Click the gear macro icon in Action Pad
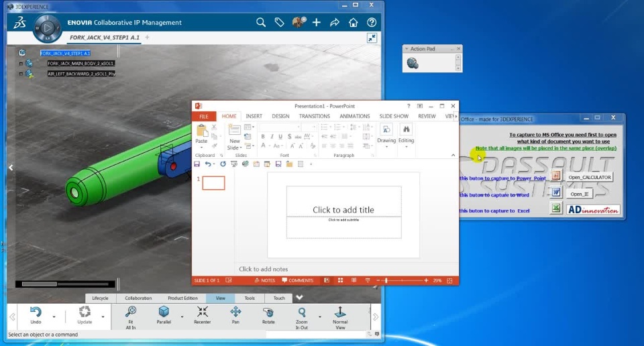 (413, 63)
